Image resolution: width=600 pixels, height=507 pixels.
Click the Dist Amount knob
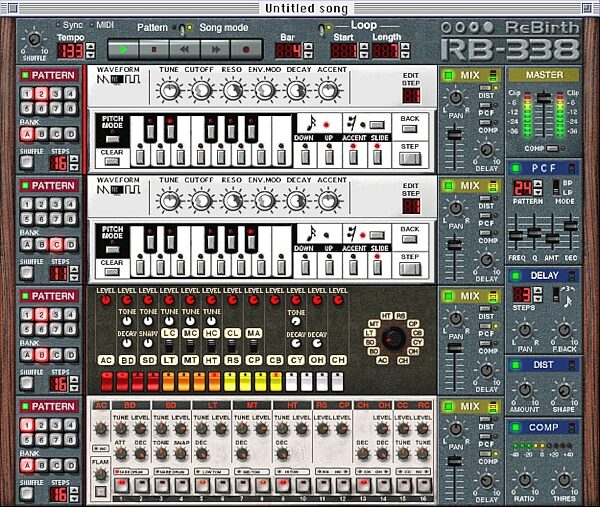tap(524, 390)
